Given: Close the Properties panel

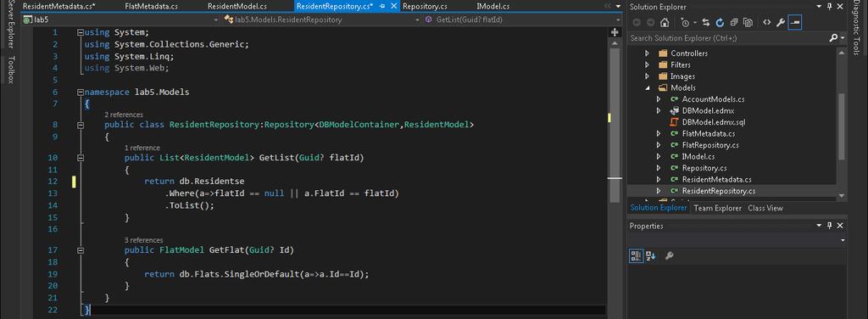Looking at the screenshot, I should [x=840, y=226].
